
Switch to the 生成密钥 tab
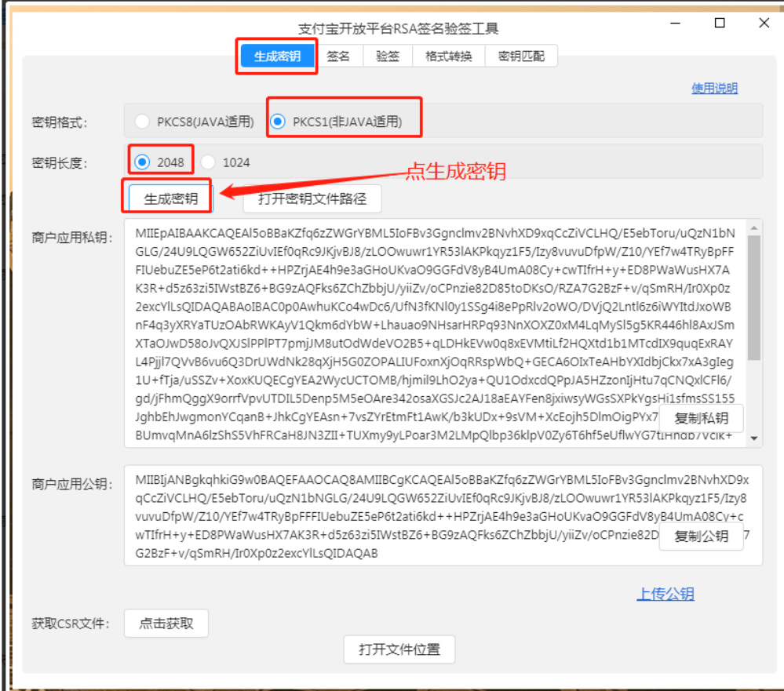(277, 56)
